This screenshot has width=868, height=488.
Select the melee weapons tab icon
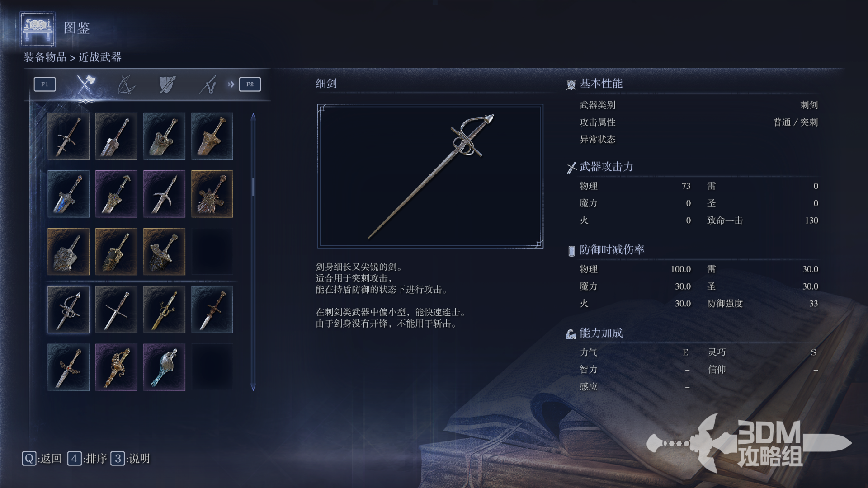coord(85,84)
